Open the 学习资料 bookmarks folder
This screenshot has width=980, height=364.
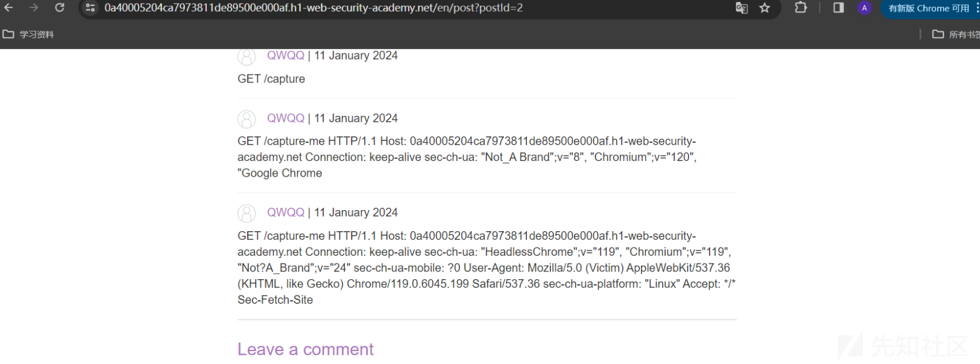pyautogui.click(x=29, y=34)
